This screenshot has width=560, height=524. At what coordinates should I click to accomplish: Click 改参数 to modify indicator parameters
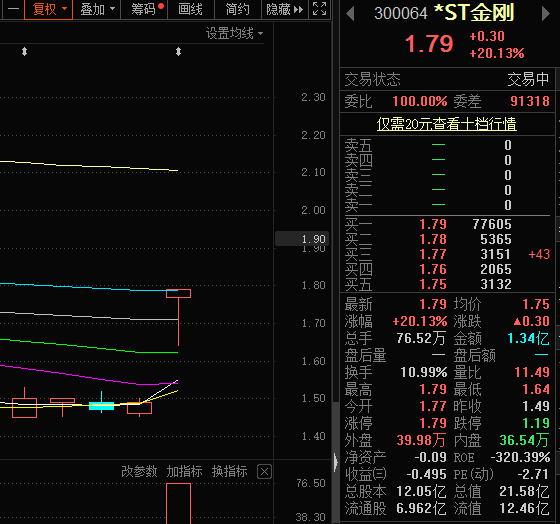coord(139,471)
